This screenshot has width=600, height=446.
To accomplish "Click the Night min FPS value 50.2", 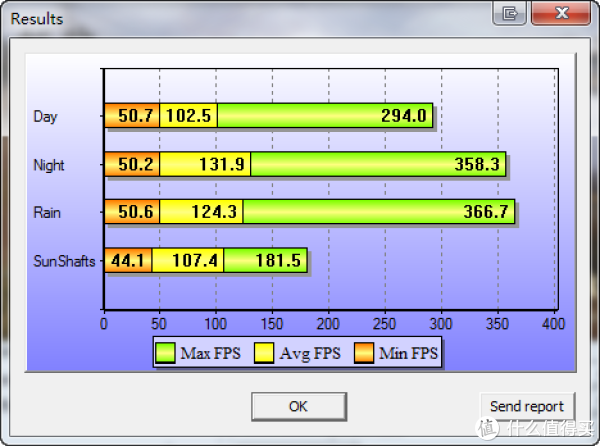I will click(135, 164).
